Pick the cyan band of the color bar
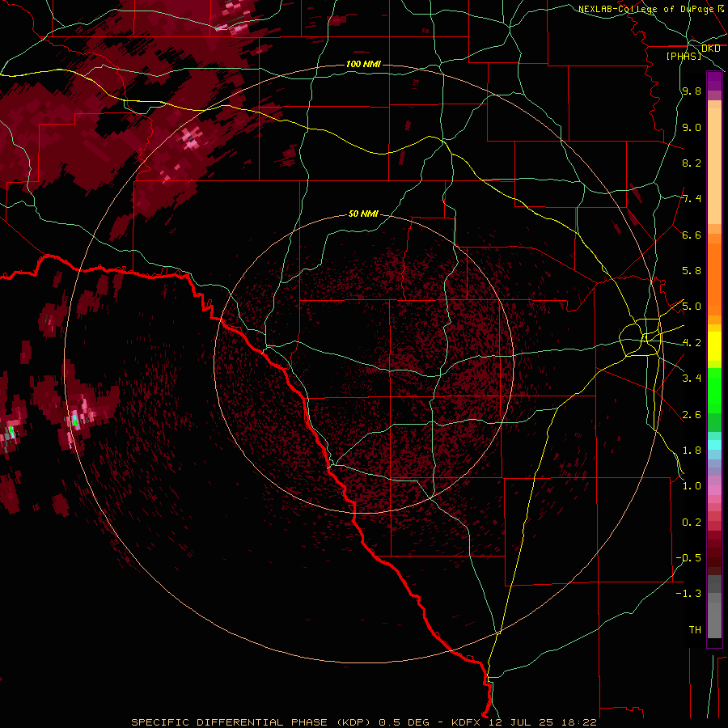The image size is (728, 728). point(714,445)
